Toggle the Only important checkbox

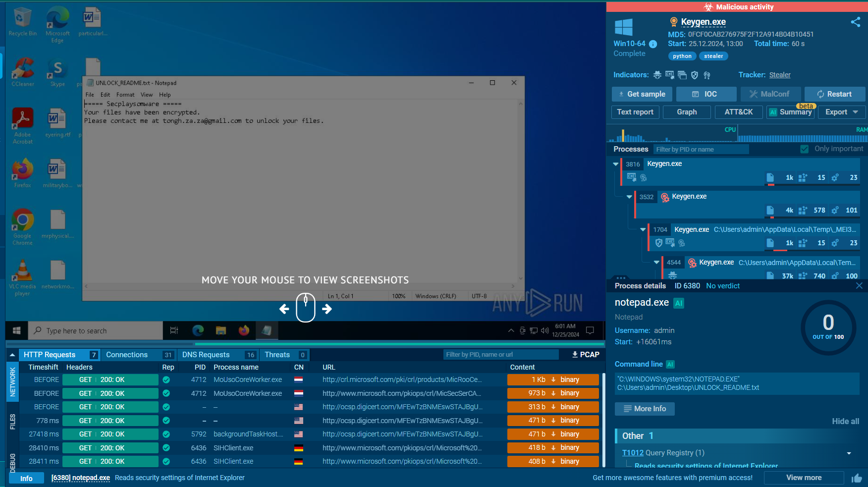pyautogui.click(x=805, y=149)
